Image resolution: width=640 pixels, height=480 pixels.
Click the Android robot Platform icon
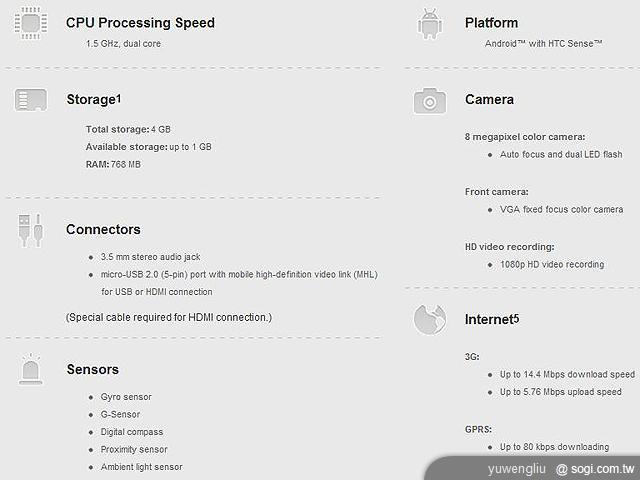429,24
